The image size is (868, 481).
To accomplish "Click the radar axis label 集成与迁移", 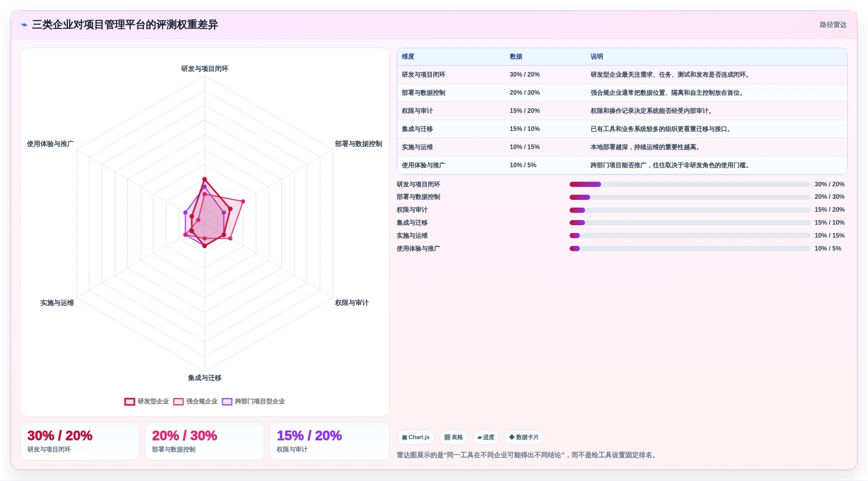I will click(205, 378).
